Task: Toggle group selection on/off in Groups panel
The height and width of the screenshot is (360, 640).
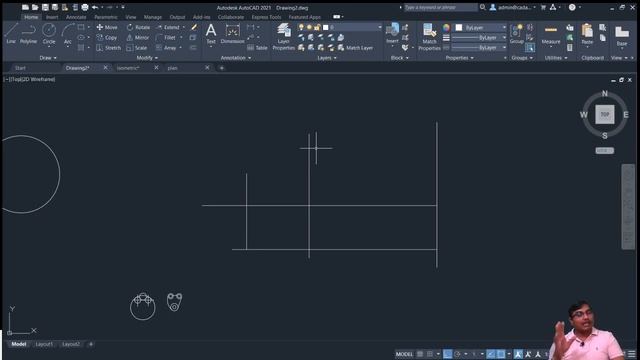Action: pyautogui.click(x=530, y=48)
